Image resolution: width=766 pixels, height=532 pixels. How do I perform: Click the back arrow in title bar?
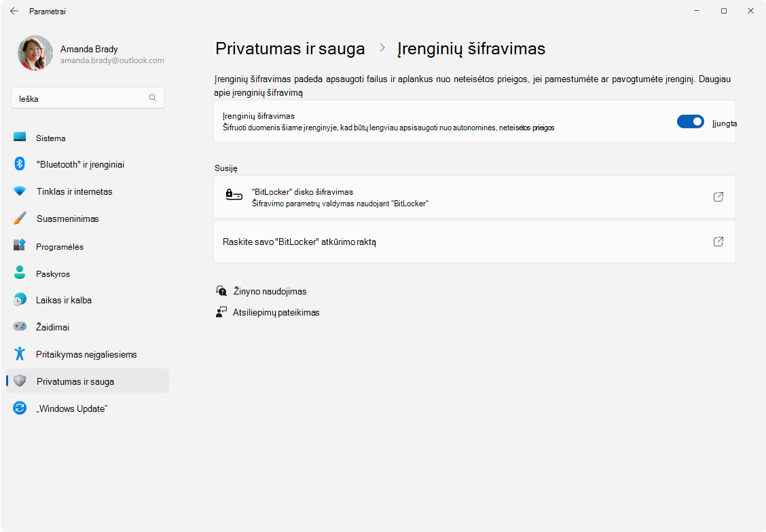coord(14,11)
